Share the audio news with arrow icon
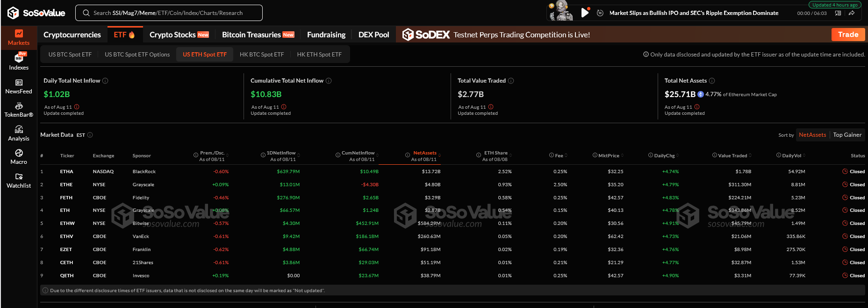The width and height of the screenshot is (868, 308). [x=852, y=13]
